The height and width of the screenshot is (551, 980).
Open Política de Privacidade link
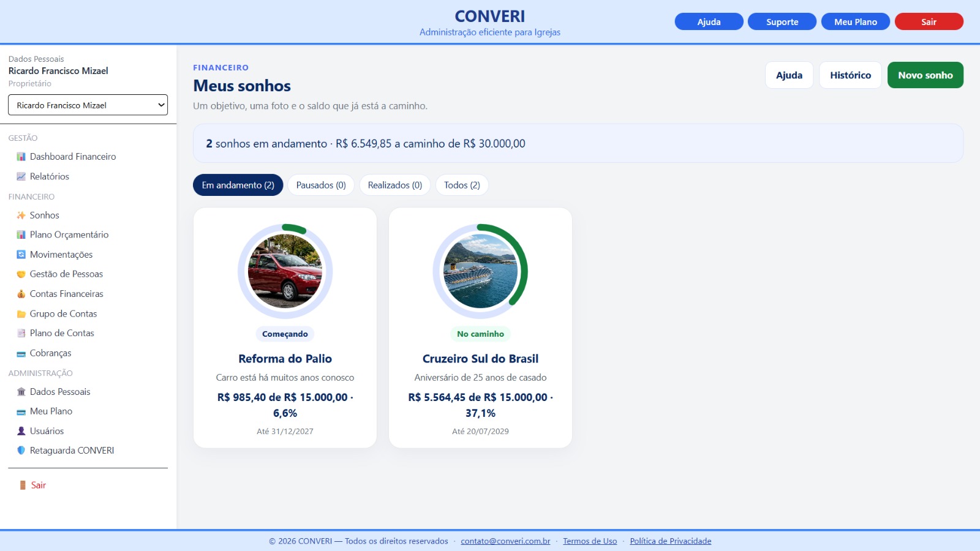(670, 541)
